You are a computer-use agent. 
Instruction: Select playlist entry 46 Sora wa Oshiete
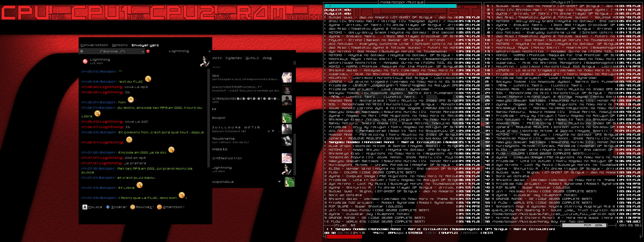coord(563,176)
